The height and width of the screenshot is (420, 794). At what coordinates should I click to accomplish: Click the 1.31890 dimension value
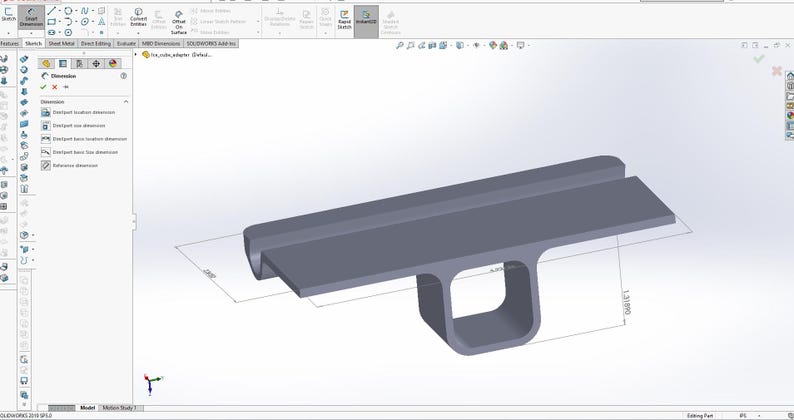pyautogui.click(x=626, y=302)
